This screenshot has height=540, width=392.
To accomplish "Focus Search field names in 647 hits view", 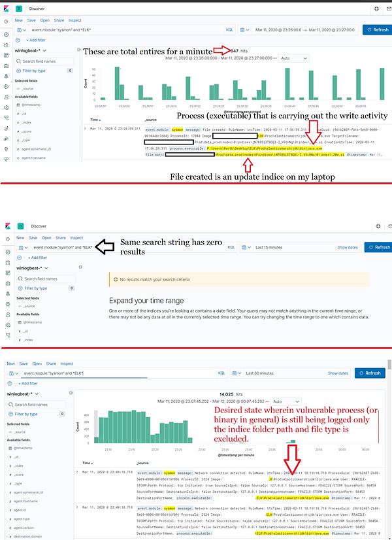I will click(x=44, y=61).
